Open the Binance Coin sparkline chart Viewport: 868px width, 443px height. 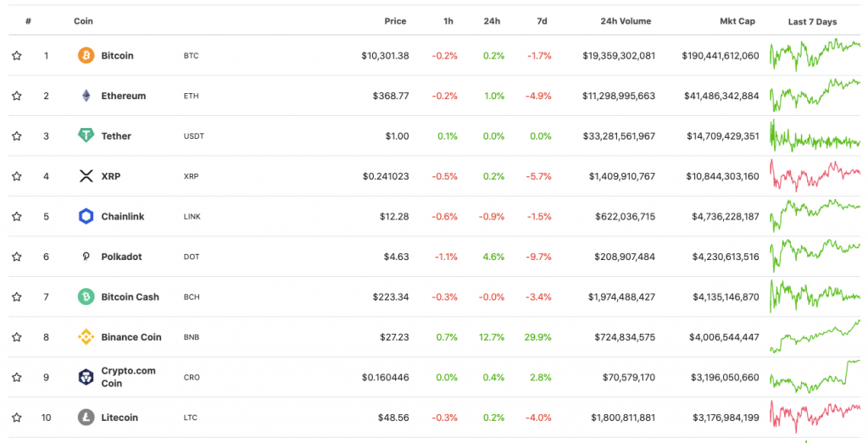point(815,336)
